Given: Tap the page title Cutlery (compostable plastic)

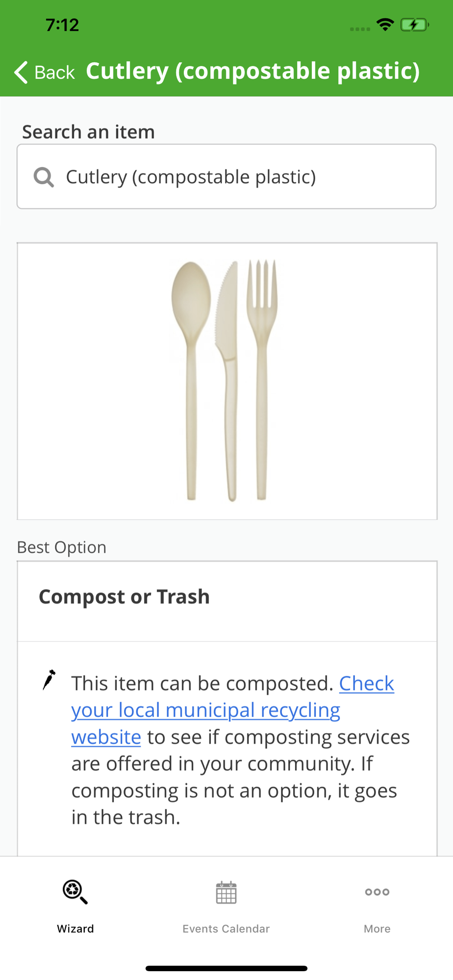Looking at the screenshot, I should [252, 71].
